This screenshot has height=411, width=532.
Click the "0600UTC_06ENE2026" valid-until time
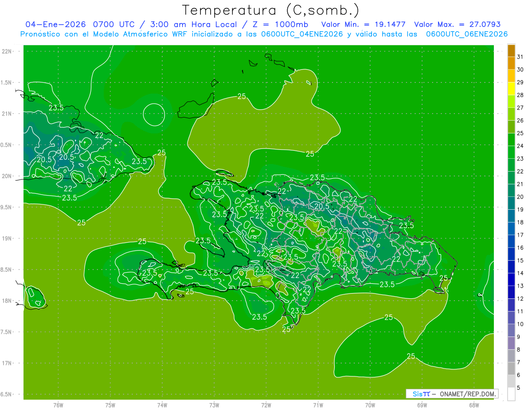(467, 34)
